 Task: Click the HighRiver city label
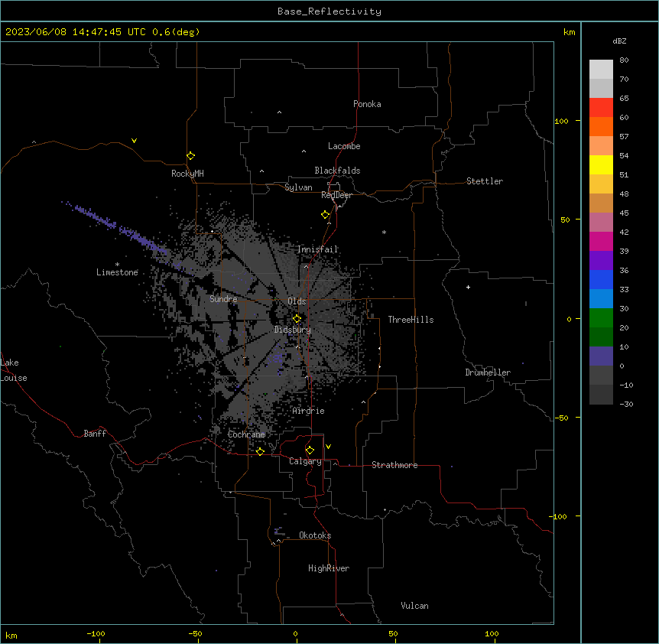click(329, 568)
